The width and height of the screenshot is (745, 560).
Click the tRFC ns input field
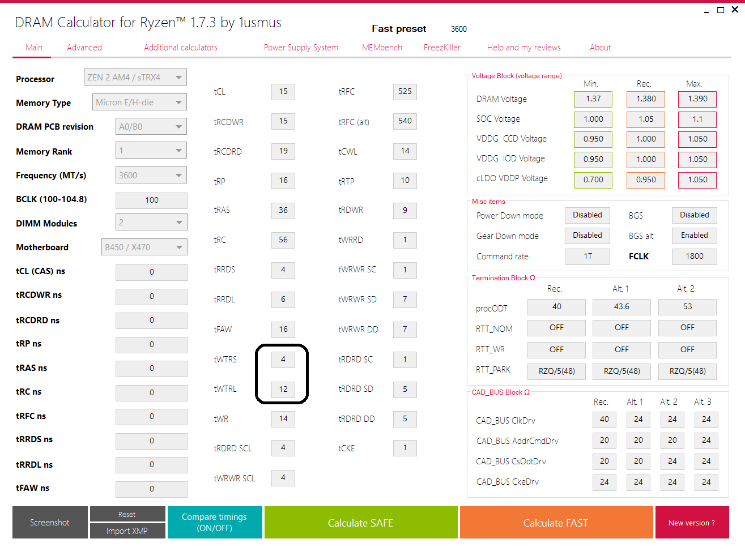(x=151, y=417)
